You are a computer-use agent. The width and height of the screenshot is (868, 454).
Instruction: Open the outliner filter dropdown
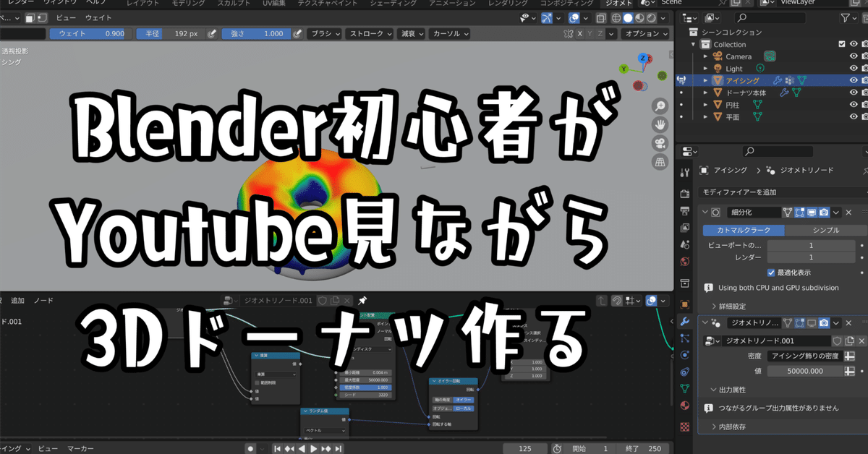(x=848, y=18)
